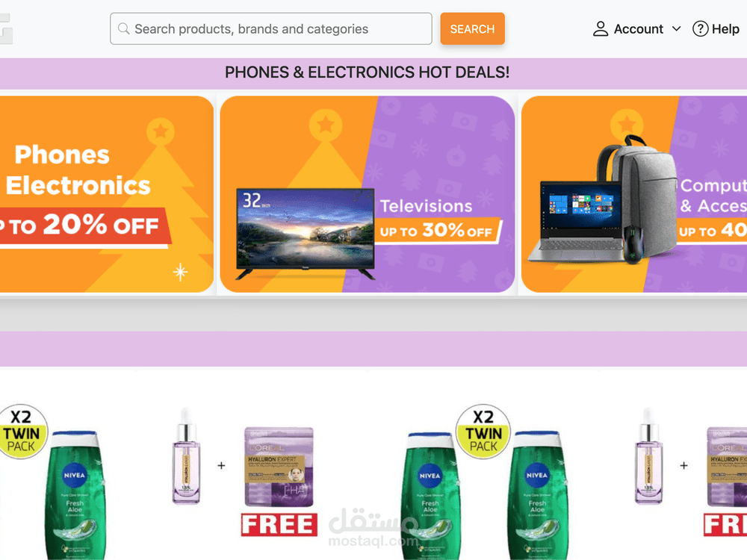Open the Televisions up to 30% off banner
This screenshot has height=560, width=747.
[368, 194]
